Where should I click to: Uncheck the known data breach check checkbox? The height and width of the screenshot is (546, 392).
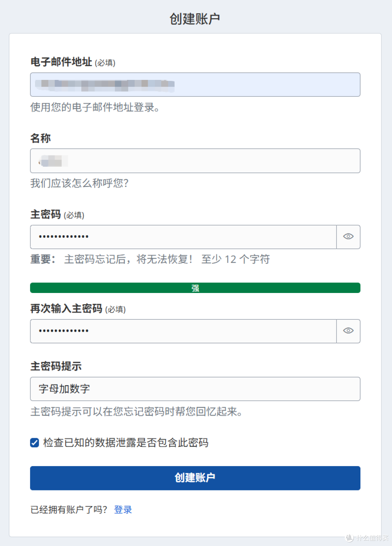pyautogui.click(x=34, y=443)
